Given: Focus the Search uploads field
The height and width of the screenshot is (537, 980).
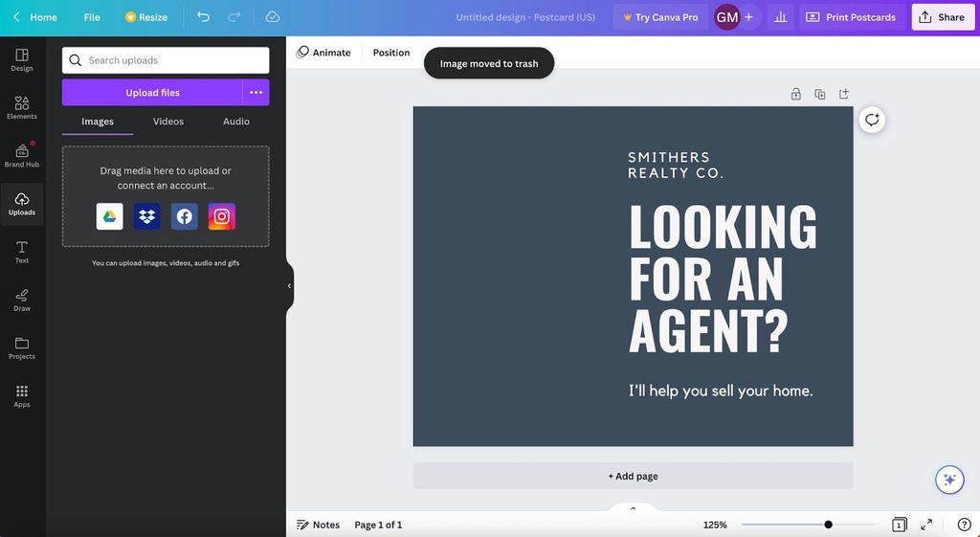Looking at the screenshot, I should coord(166,60).
